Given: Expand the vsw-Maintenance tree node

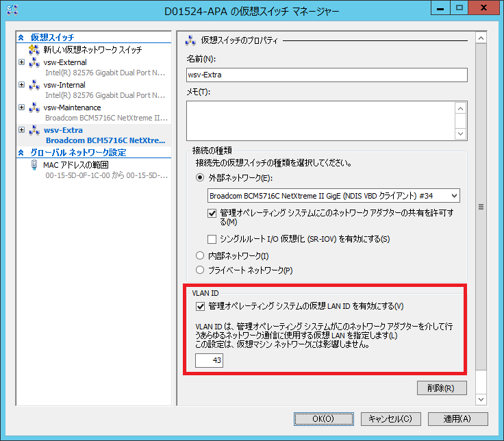Looking at the screenshot, I should (21, 107).
